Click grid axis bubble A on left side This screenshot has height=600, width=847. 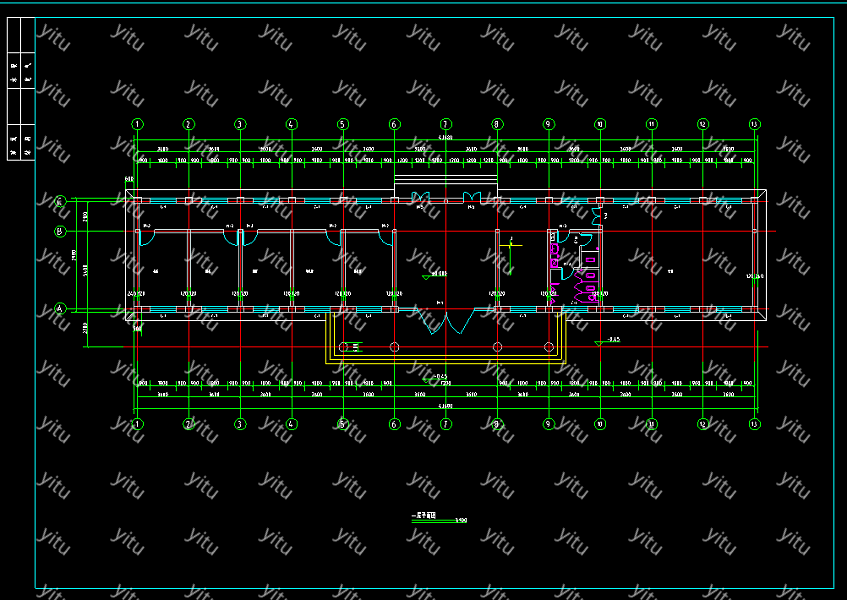click(x=60, y=309)
